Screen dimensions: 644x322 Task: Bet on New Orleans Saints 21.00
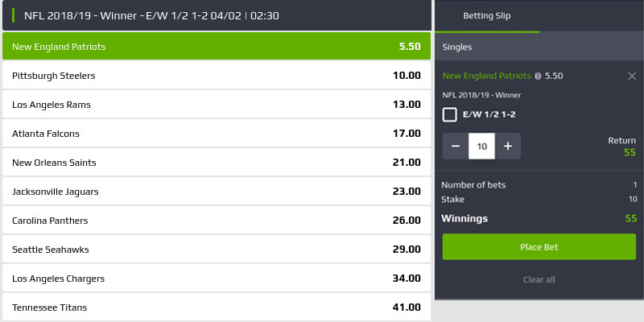(216, 163)
